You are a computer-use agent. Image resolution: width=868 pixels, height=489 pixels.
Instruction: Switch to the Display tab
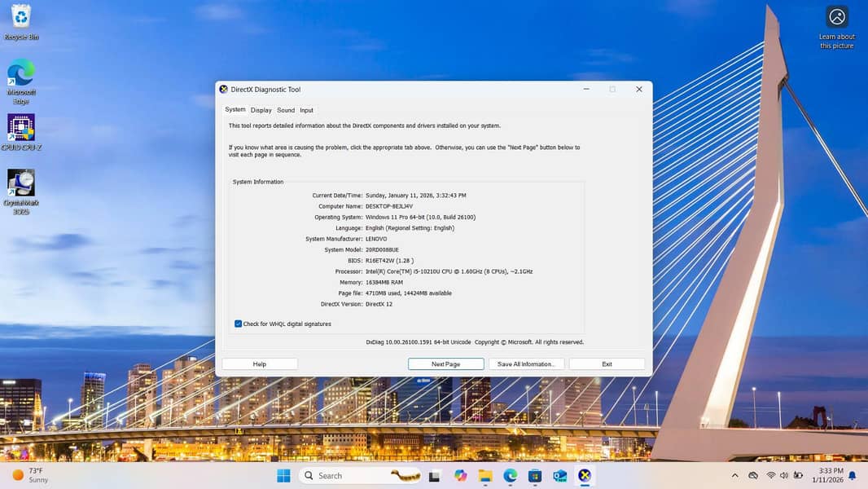pos(261,110)
